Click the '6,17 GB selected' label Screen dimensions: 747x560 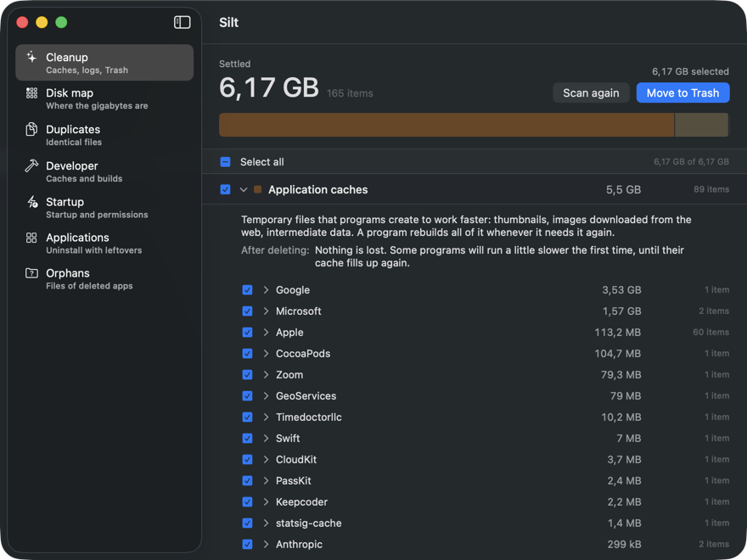[690, 71]
